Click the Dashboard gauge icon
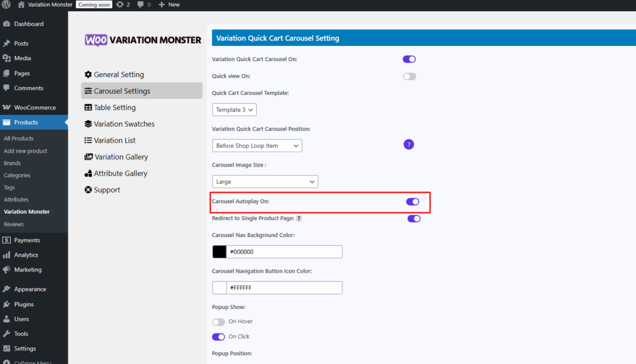Image resolution: width=636 pixels, height=364 pixels. pos(6,24)
